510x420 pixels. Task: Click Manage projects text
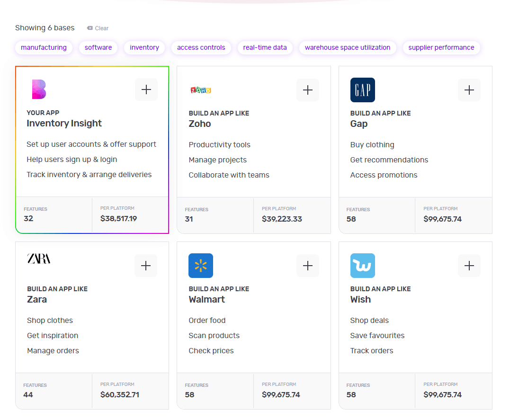point(218,160)
